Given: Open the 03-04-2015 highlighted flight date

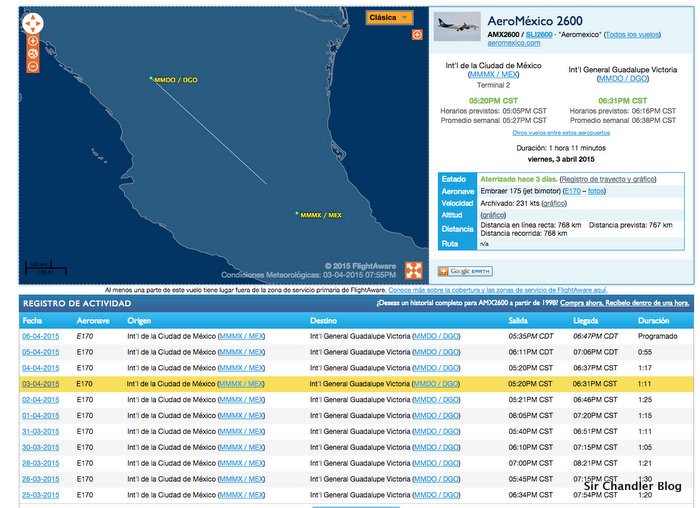Looking at the screenshot, I should (41, 383).
